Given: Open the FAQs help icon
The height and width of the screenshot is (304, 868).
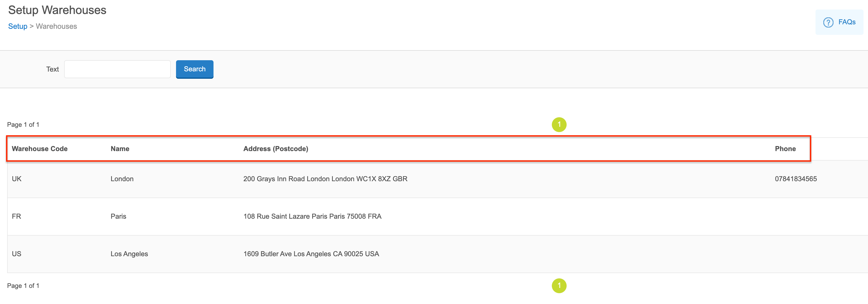Looking at the screenshot, I should coord(828,22).
